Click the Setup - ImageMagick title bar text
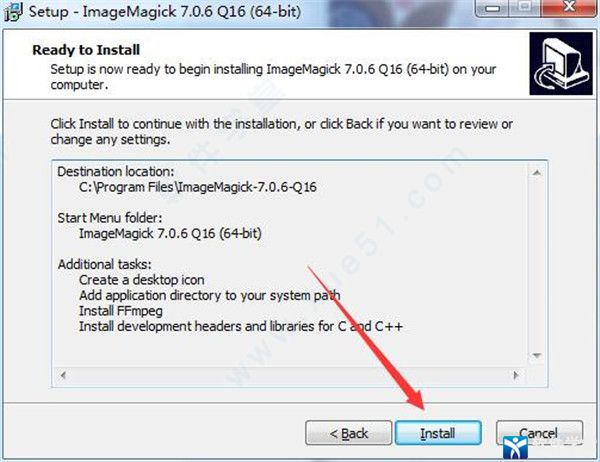This screenshot has width=600, height=462. click(x=165, y=11)
